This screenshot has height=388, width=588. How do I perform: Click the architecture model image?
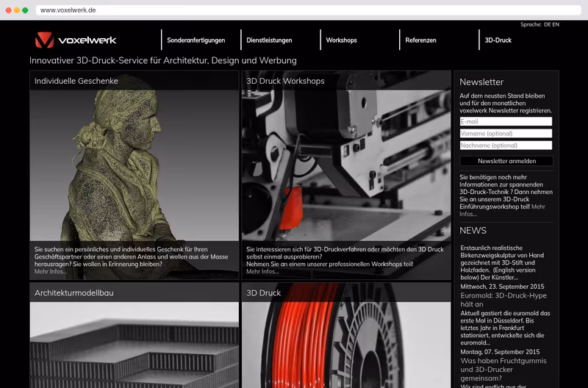tap(135, 345)
